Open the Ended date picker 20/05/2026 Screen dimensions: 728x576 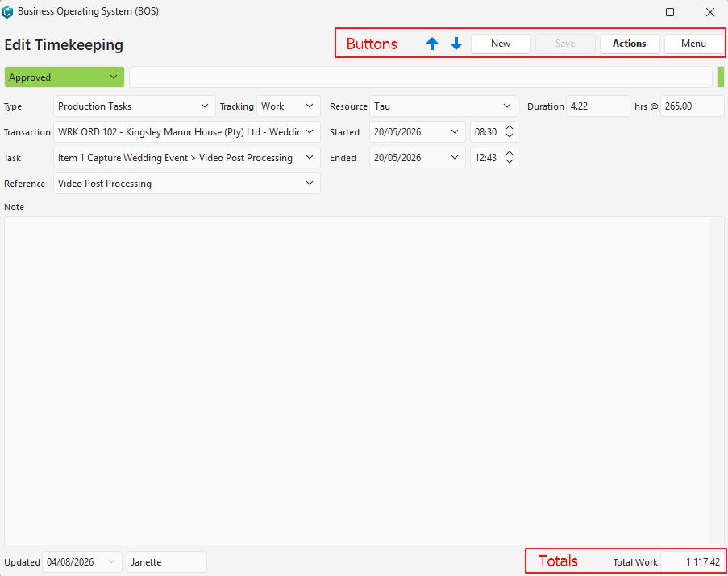pos(418,158)
